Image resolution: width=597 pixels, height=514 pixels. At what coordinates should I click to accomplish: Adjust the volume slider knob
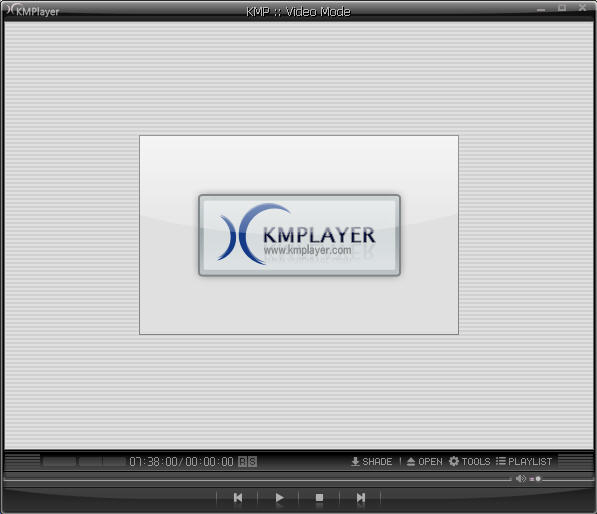(x=538, y=479)
